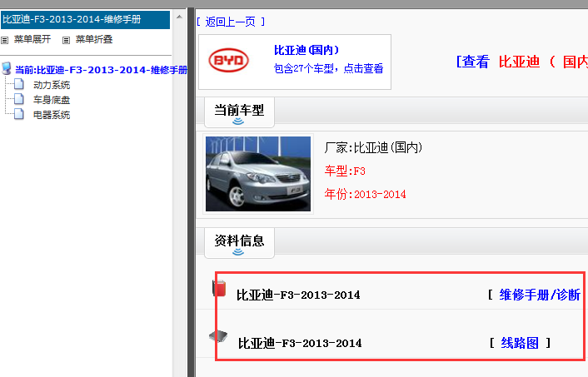Click the first 比亚迪-F3-2013-2014 entry text
The height and width of the screenshot is (377, 588).
[x=298, y=295]
